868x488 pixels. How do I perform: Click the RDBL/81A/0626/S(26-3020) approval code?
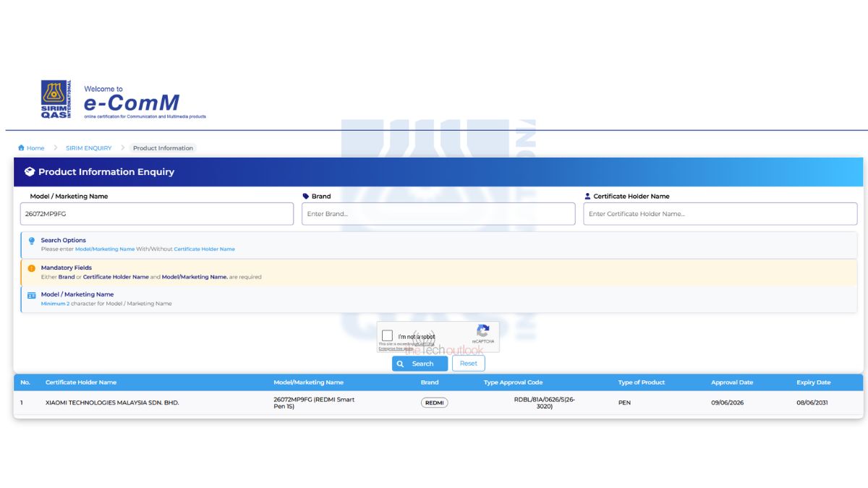(545, 403)
